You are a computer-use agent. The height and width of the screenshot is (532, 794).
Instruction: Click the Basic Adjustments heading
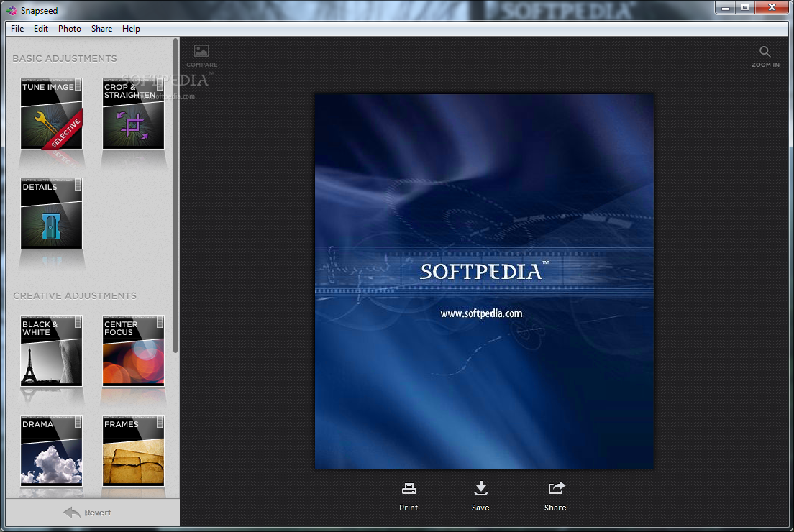click(x=65, y=59)
